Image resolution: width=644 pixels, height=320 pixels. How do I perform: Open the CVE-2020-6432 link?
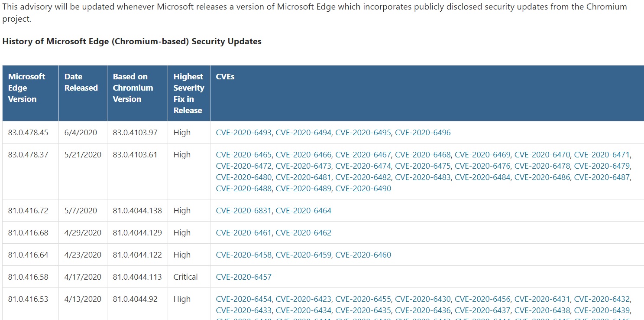602,299
